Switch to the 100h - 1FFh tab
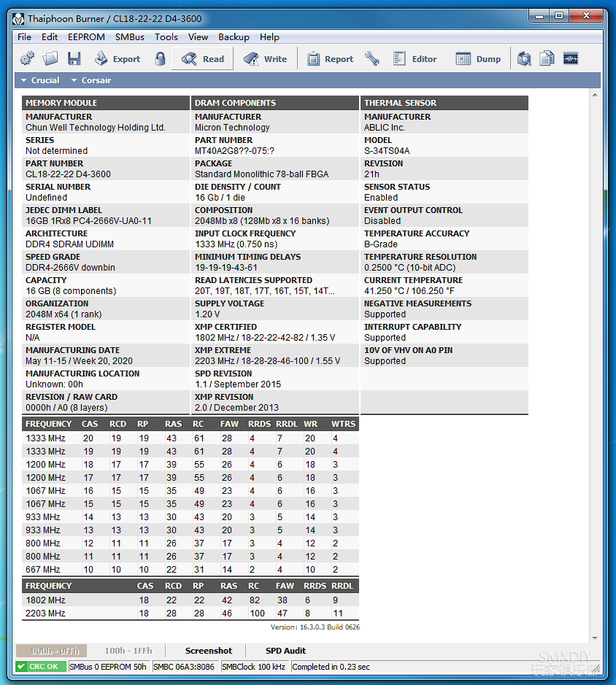This screenshot has width=616, height=685. point(128,651)
